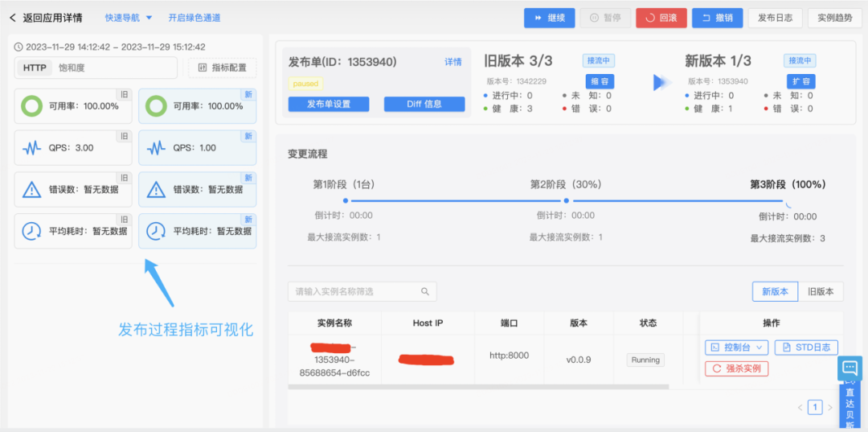Click the old version QPS waveform icon
The width and height of the screenshot is (868, 432).
[x=31, y=148]
